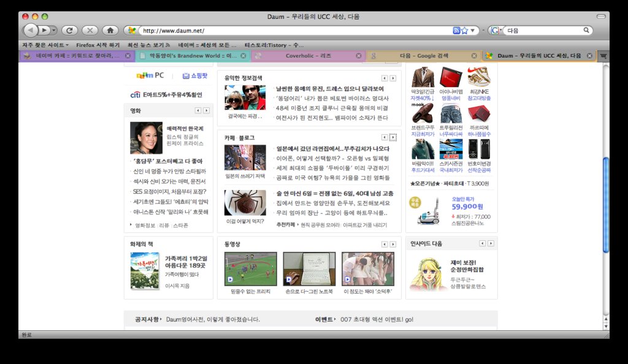Go back with the browser Back button
Screen dimensions: 628x364
pos(31,30)
